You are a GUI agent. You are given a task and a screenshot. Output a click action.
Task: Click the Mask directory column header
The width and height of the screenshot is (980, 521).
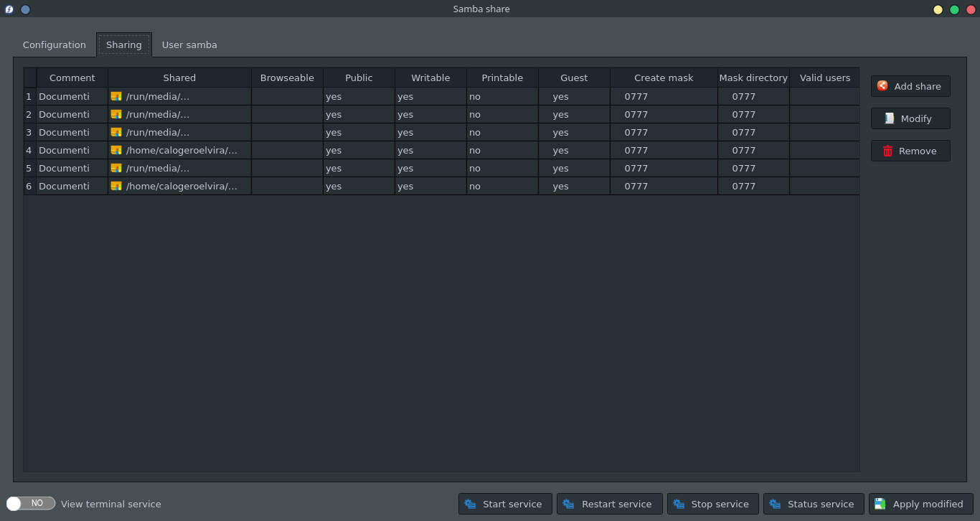(753, 78)
